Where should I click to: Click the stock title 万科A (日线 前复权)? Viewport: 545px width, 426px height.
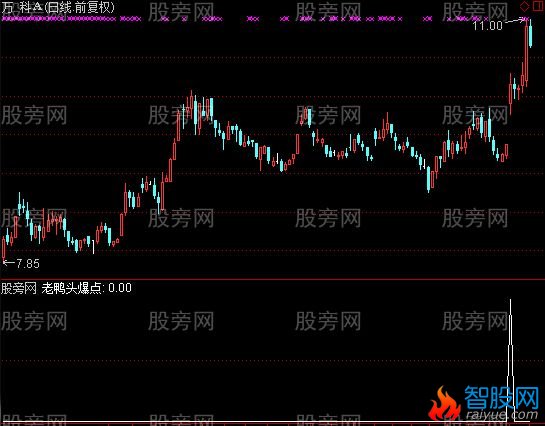click(58, 7)
